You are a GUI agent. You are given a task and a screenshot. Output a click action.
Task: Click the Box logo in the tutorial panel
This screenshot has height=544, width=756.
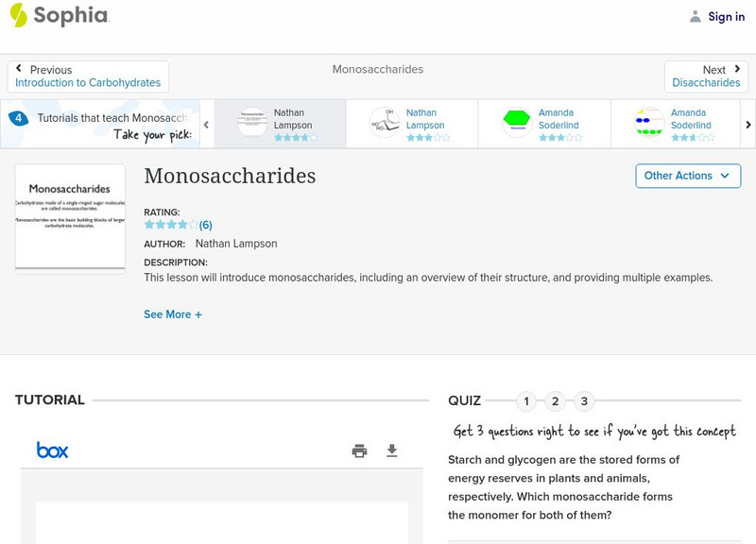click(54, 450)
